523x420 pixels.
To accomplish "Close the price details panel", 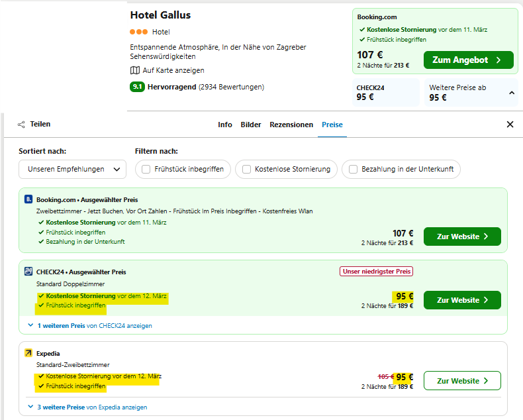I will [510, 125].
